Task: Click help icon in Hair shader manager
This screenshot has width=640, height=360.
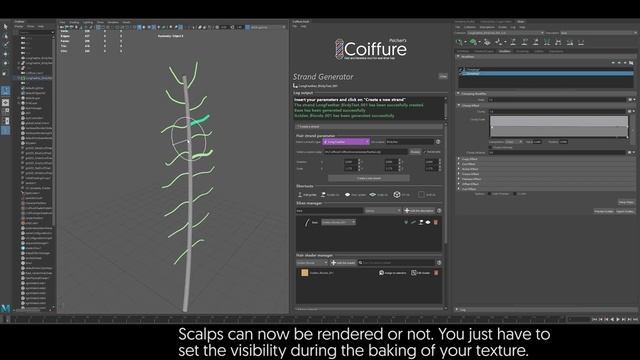Action: click(439, 262)
